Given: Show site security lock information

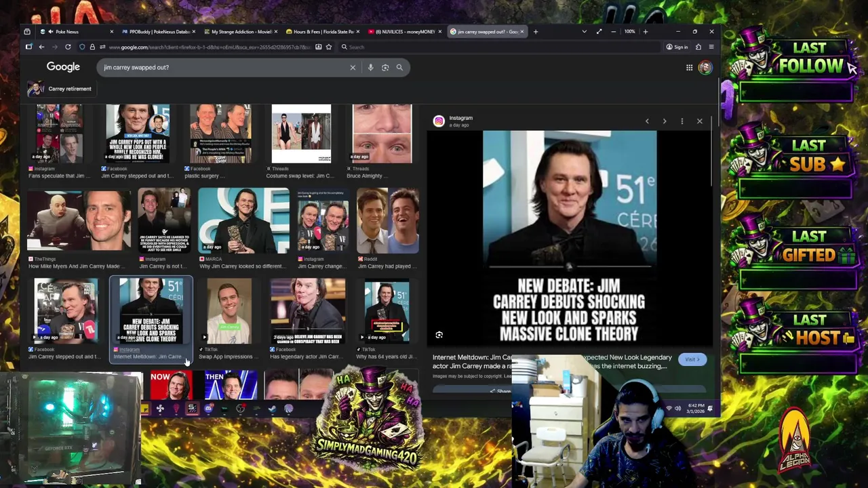Looking at the screenshot, I should [92, 47].
